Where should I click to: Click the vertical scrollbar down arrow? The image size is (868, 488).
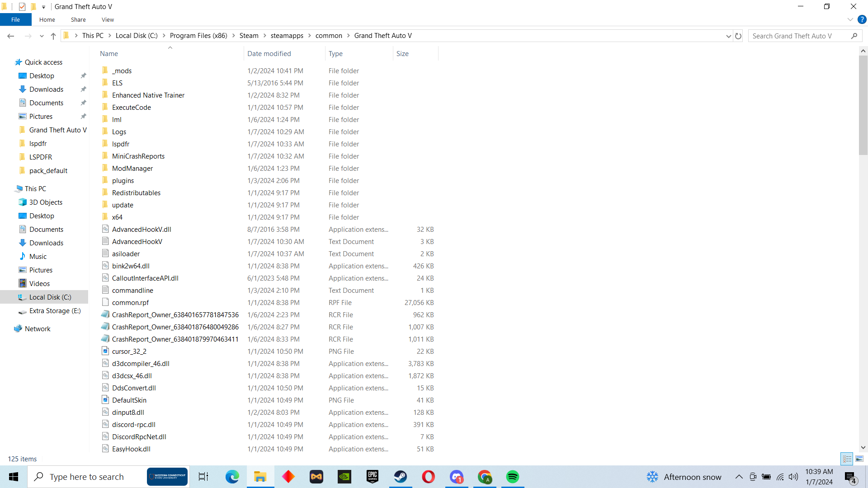(863, 447)
